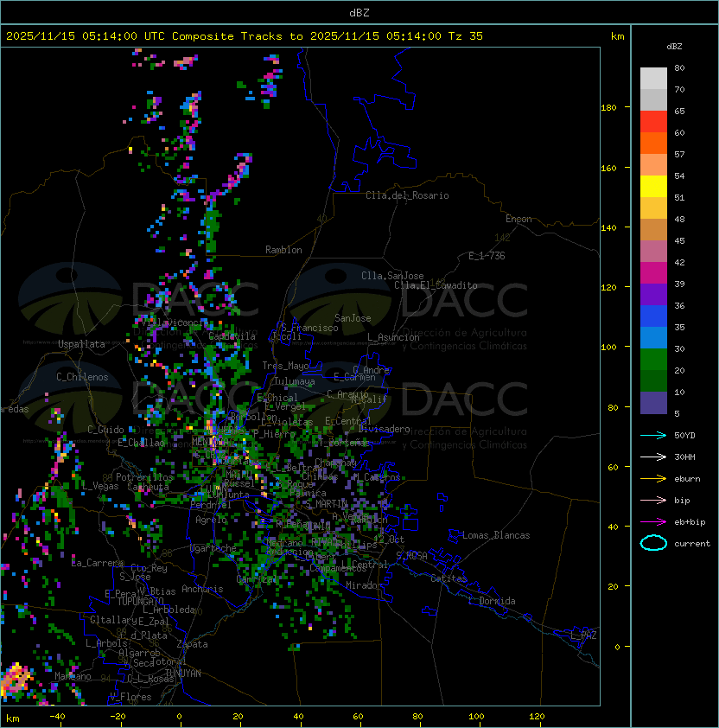
Task: Pick the purple 39–36 dBZ swatch
Action: point(653,295)
